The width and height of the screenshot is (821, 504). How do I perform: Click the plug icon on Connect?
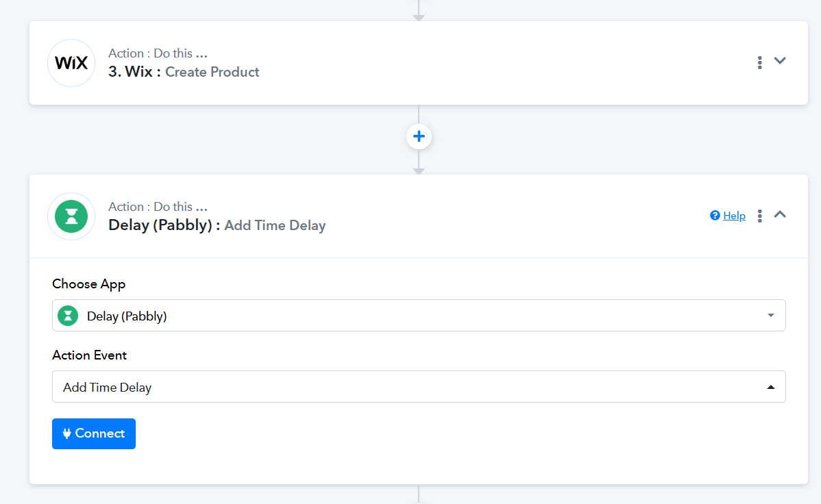coord(66,433)
